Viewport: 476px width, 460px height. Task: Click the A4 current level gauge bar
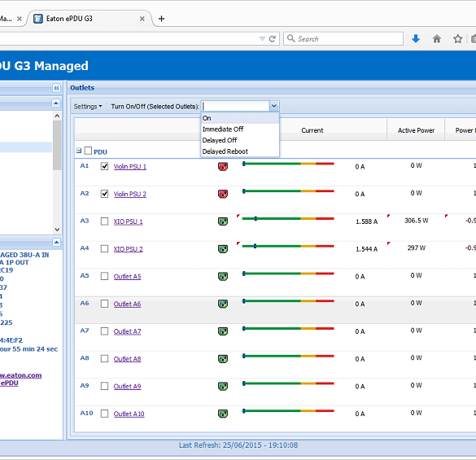[x=288, y=246]
